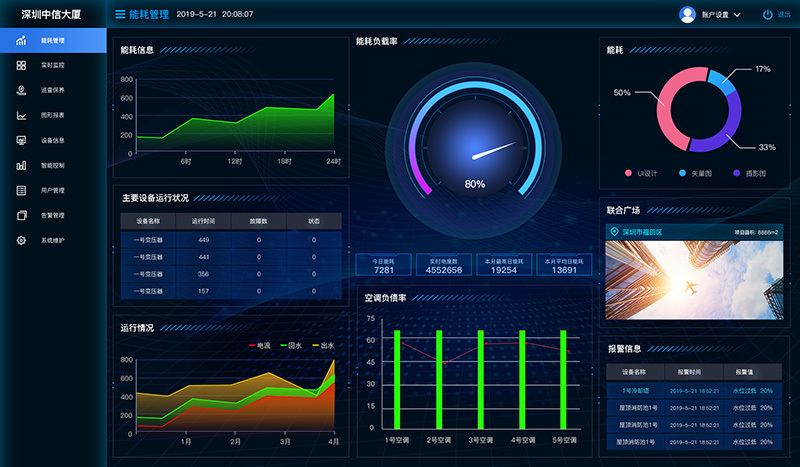Image resolution: width=800 pixels, height=467 pixels.
Task: Click the 80% load gauge needle
Action: point(494,151)
